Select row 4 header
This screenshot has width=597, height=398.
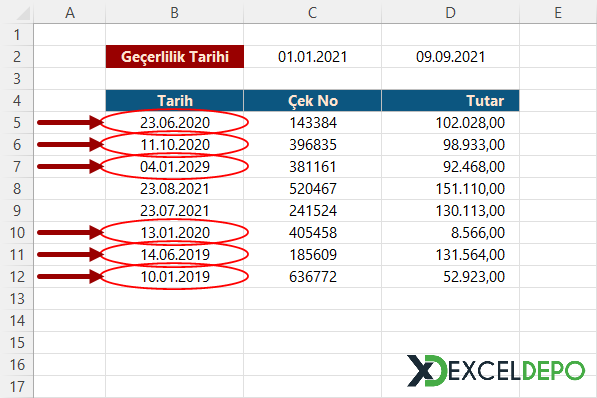pos(17,101)
